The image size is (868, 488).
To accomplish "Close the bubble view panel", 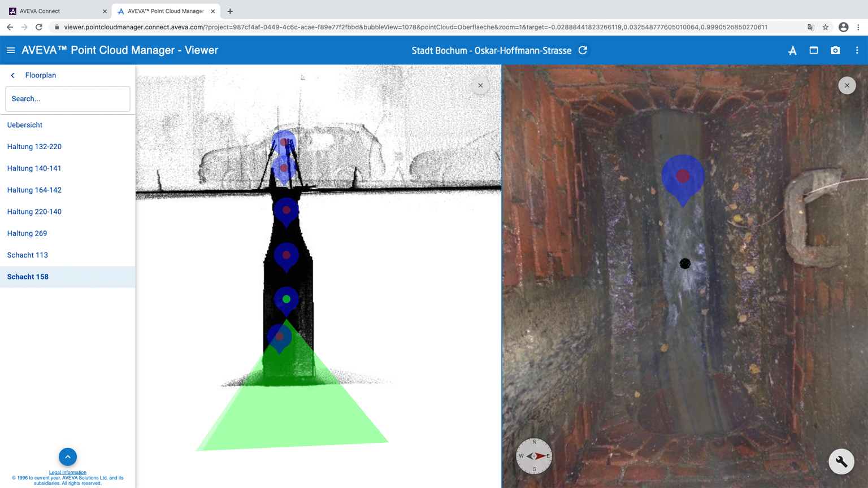I will [x=847, y=85].
